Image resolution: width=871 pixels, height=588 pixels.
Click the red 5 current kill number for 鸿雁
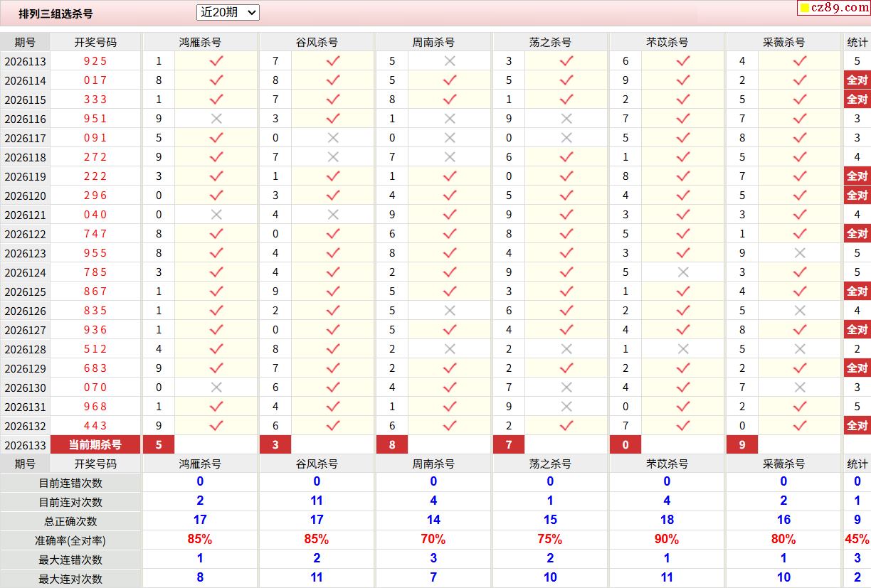(159, 445)
